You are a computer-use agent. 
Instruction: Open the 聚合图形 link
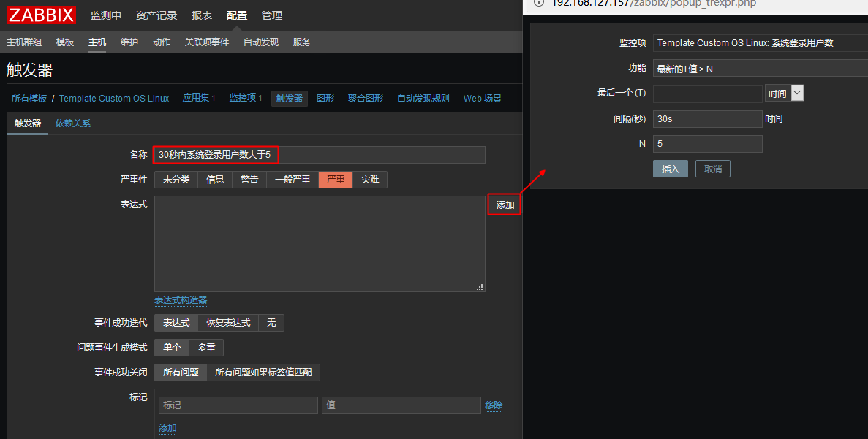[366, 99]
